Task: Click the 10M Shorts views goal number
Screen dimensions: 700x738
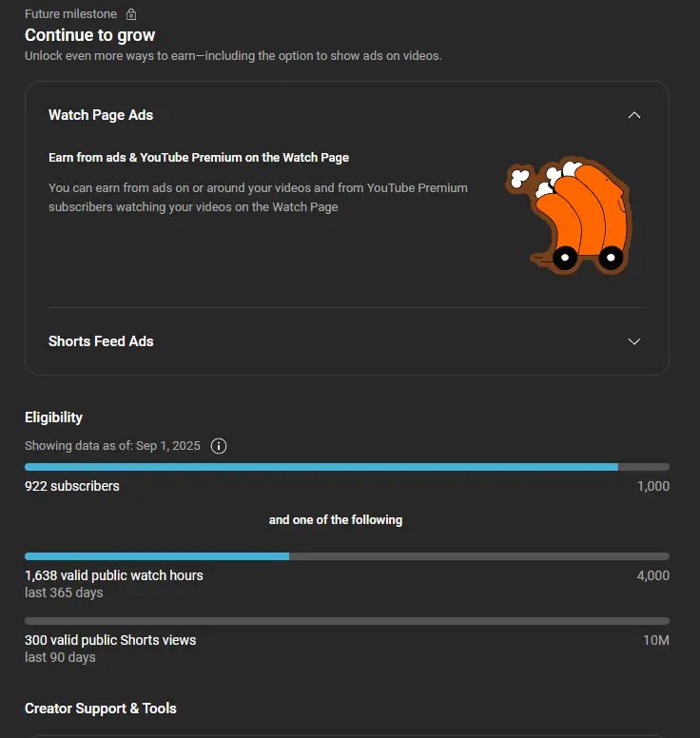Action: coord(656,640)
